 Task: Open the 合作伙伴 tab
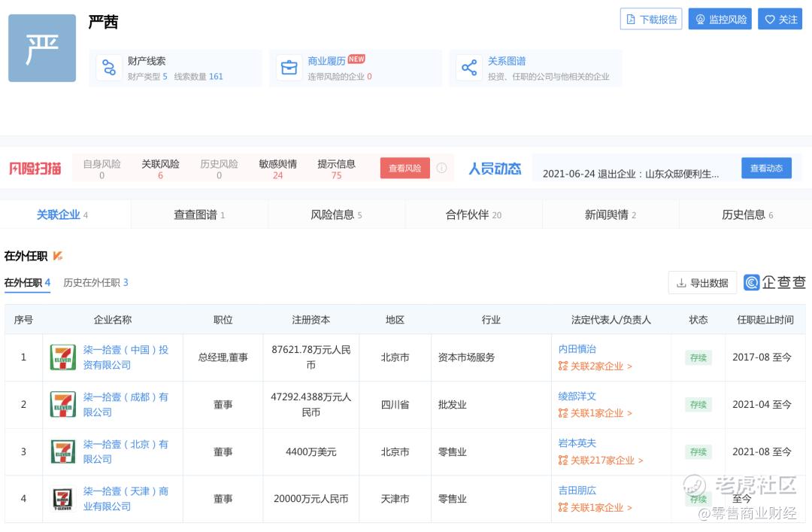click(473, 215)
